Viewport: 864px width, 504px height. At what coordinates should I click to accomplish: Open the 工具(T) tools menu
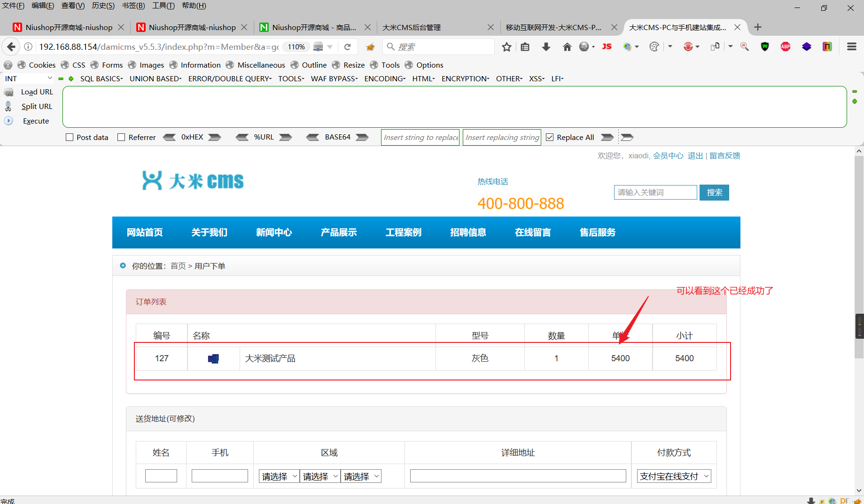163,6
